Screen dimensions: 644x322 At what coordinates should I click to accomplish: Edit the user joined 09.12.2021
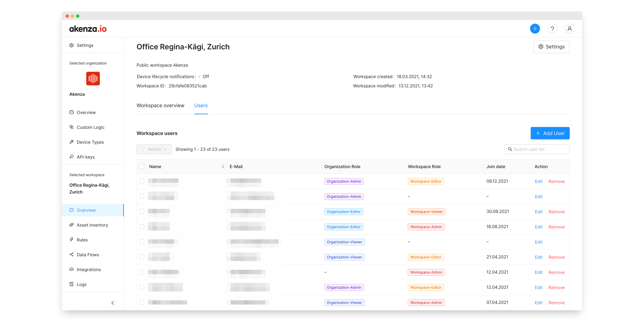(x=539, y=181)
